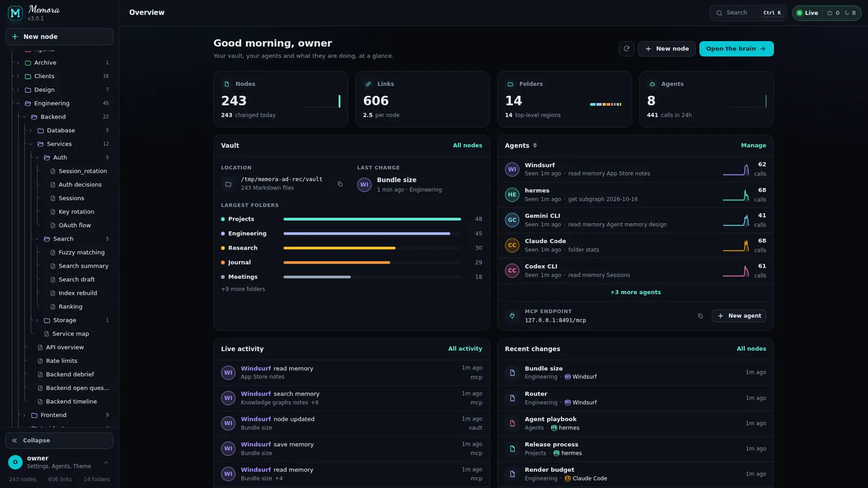Click the Gemini CLI GC avatar
The image size is (868, 488).
(x=512, y=220)
